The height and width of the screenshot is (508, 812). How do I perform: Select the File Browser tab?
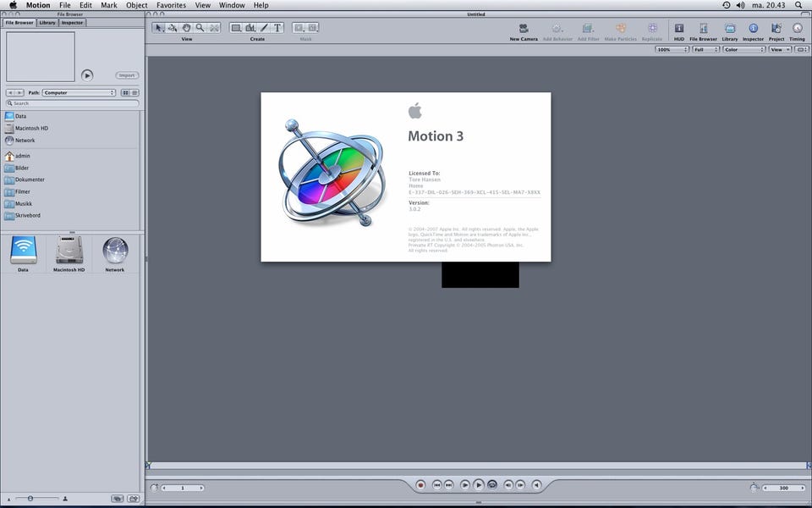click(x=19, y=23)
